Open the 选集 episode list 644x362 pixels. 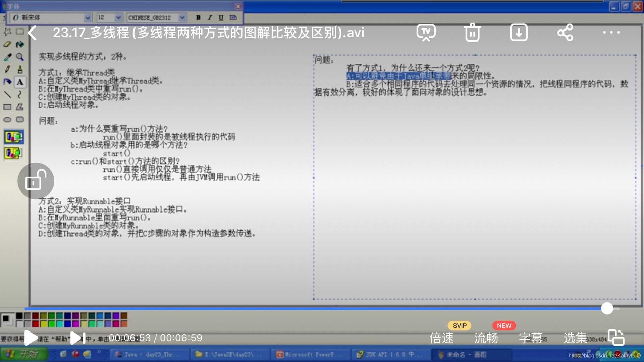click(575, 338)
